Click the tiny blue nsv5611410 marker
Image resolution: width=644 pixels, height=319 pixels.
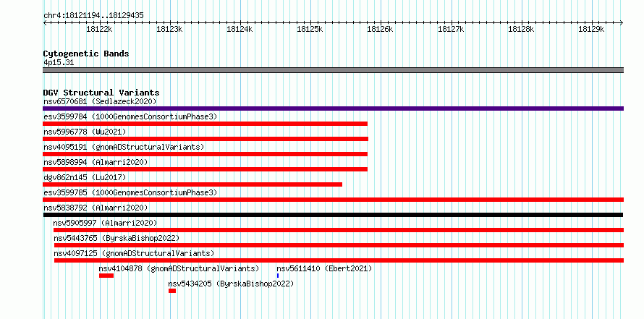(x=278, y=276)
